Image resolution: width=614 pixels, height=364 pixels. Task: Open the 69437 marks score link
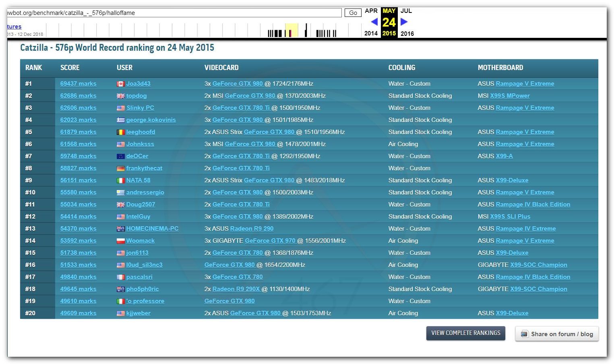[x=78, y=84]
